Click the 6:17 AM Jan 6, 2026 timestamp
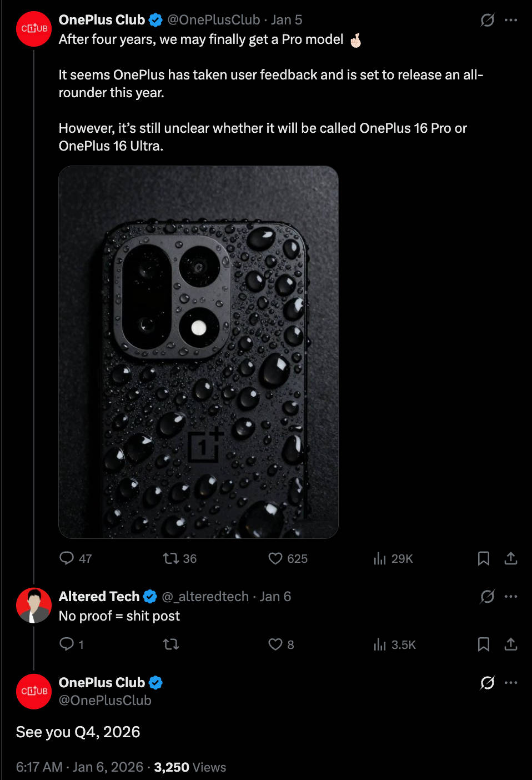Viewport: 532px width, 780px height. 79,767
